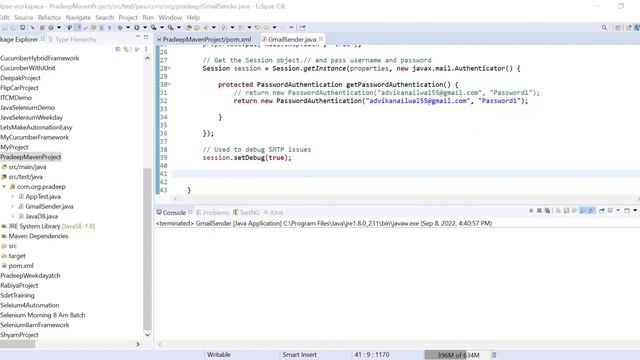Toggle Show Console When Standard Error Changes
The height and width of the screenshot is (360, 640).
click(x=591, y=211)
